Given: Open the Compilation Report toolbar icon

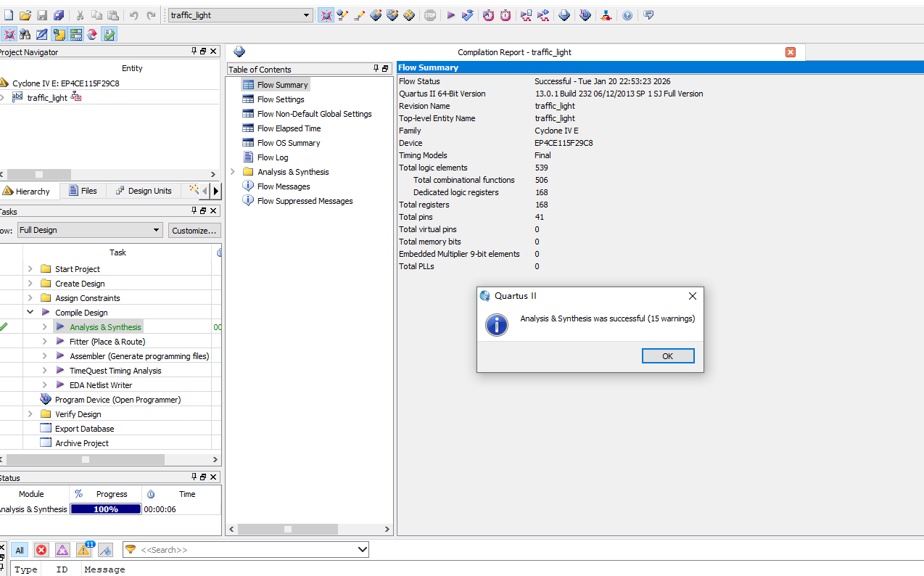Looking at the screenshot, I should [x=564, y=15].
